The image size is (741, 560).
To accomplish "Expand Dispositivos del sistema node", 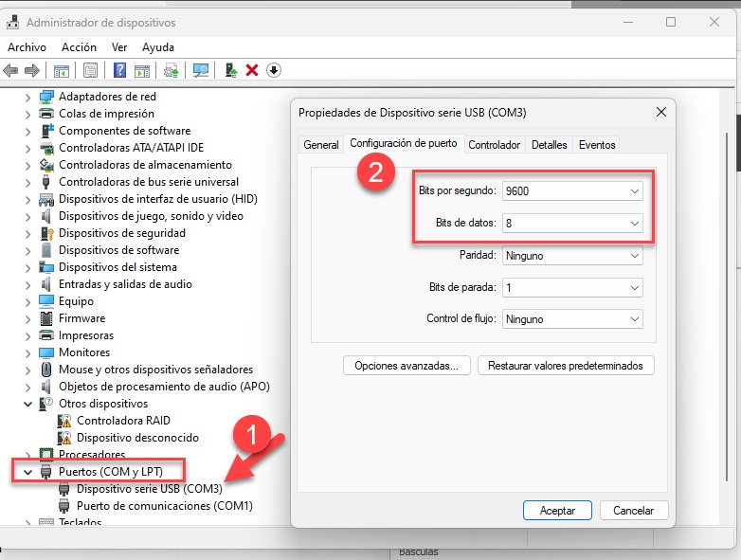I will (x=27, y=268).
